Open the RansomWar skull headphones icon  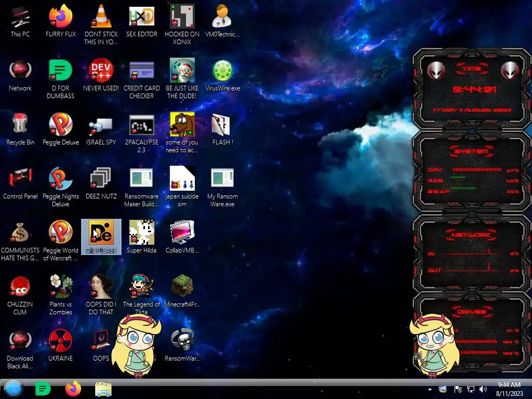(182, 345)
